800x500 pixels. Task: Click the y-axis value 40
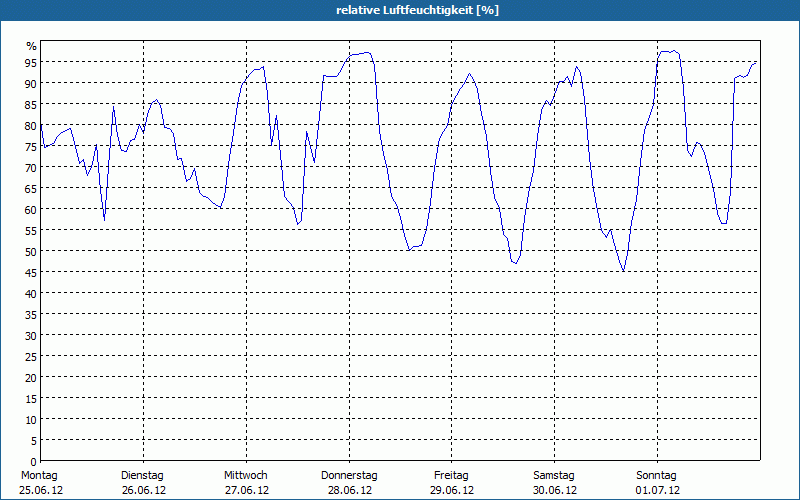[31, 293]
